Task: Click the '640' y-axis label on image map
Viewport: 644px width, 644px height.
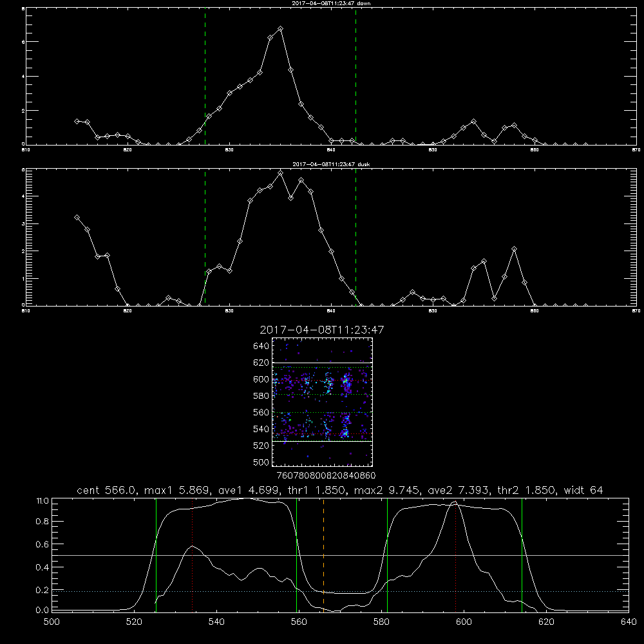Action: (261, 346)
